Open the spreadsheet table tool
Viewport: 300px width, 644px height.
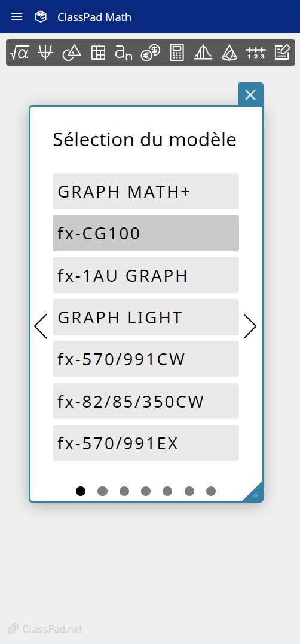coord(98,53)
